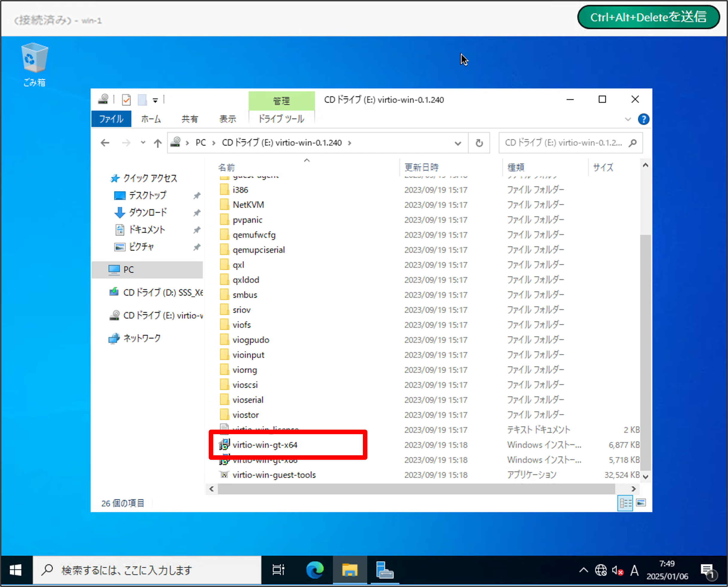
Task: Select ダウンロード in Quick Access
Action: click(148, 212)
